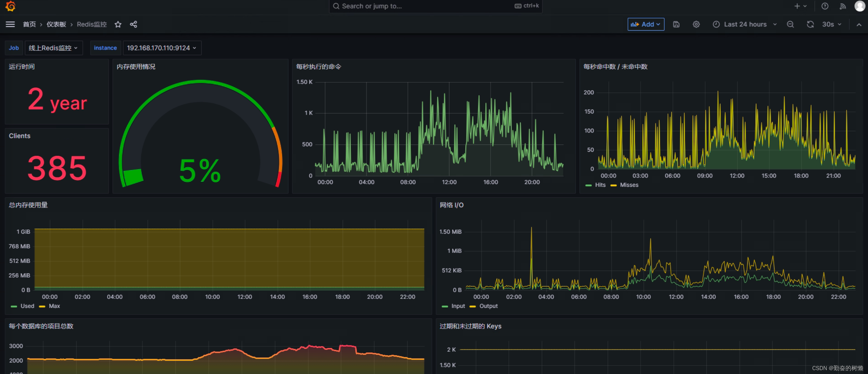Collapse the top toolbar with chevron-up
The height and width of the screenshot is (374, 868).
[x=859, y=25]
